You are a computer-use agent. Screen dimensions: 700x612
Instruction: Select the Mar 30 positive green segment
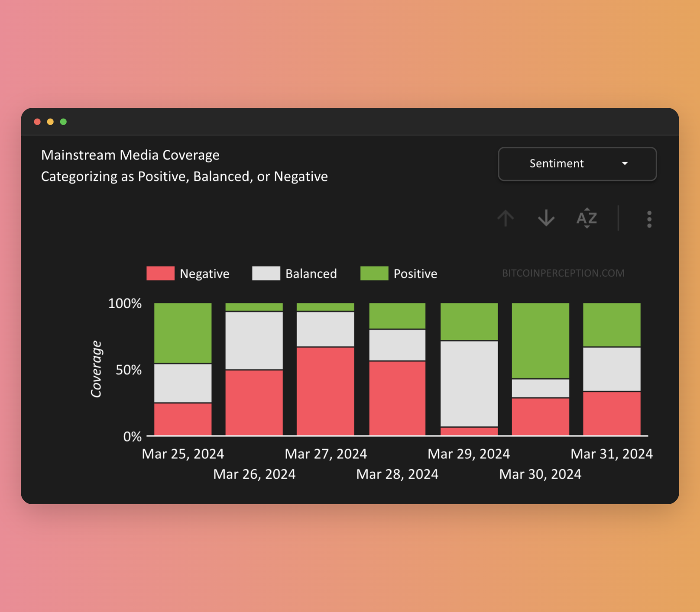pos(540,341)
